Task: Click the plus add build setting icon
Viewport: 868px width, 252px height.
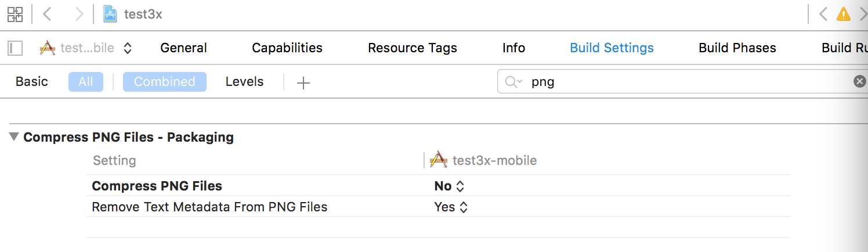Action: (303, 82)
